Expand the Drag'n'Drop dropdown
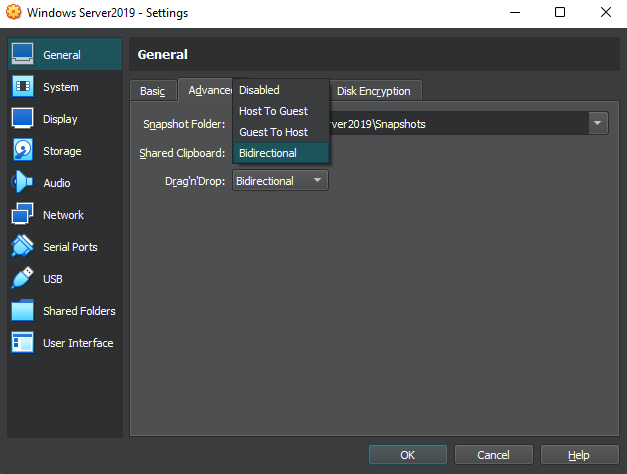This screenshot has height=474, width=627. pyautogui.click(x=280, y=181)
